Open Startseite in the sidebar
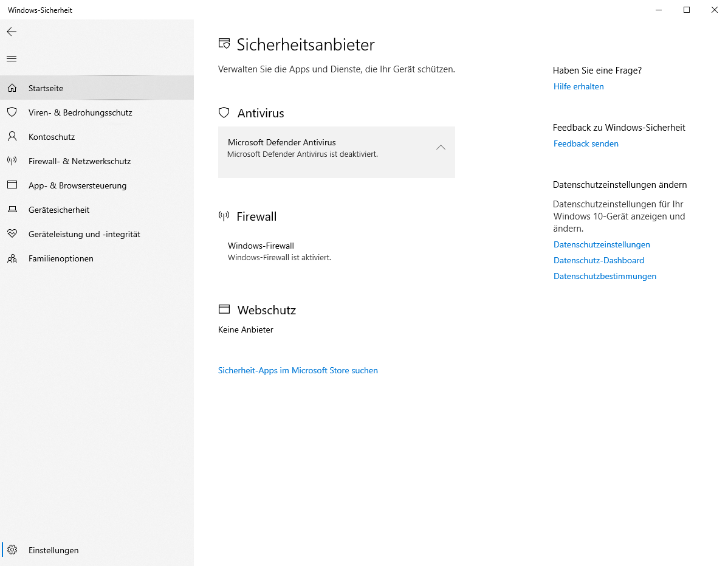The height and width of the screenshot is (566, 728). [x=97, y=88]
